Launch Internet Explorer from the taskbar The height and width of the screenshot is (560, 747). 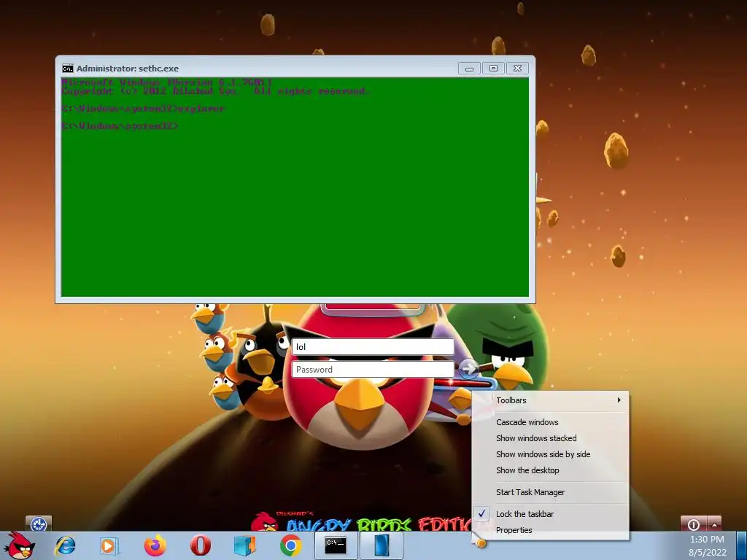pyautogui.click(x=65, y=545)
